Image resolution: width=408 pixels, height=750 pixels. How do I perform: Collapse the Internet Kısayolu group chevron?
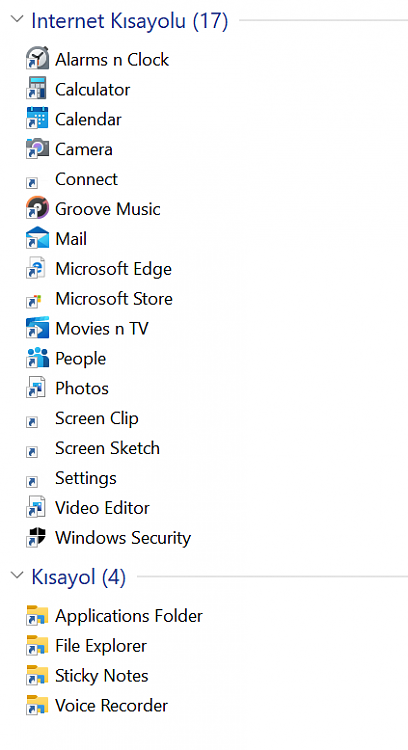tap(17, 19)
